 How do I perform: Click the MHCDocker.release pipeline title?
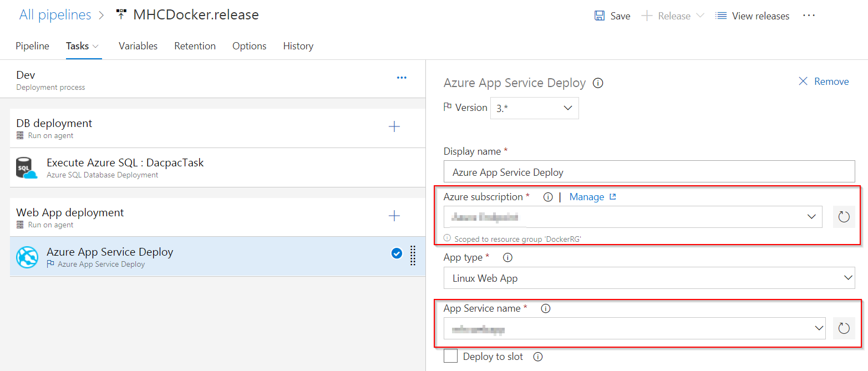(x=196, y=15)
